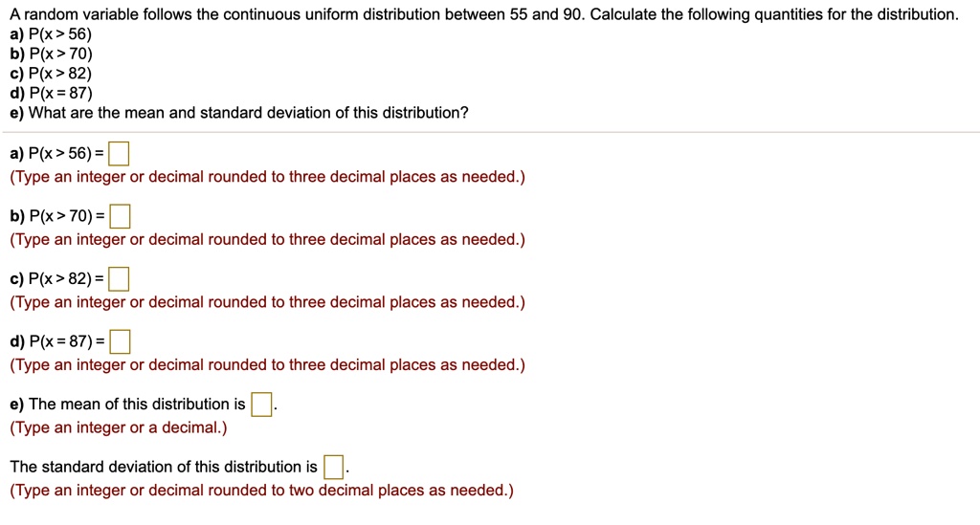The width and height of the screenshot is (980, 525).
Task: Click "The standard deviation of this distribution is" label
Action: 164,467
